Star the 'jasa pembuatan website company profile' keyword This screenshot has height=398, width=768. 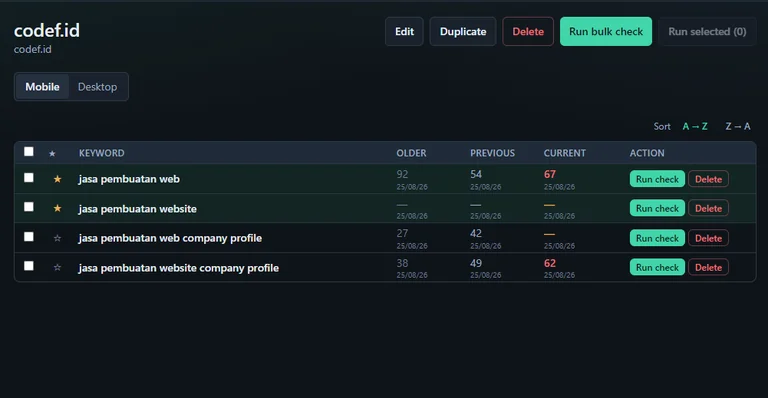point(57,268)
